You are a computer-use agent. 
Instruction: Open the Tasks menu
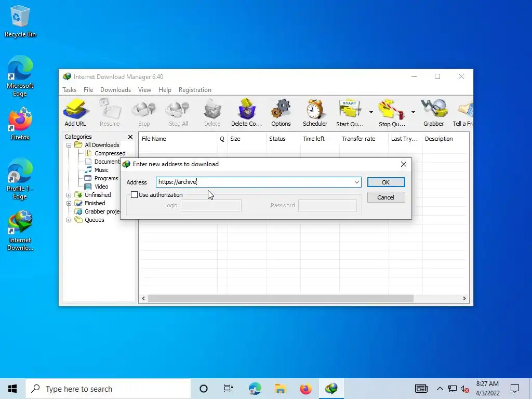click(x=69, y=90)
